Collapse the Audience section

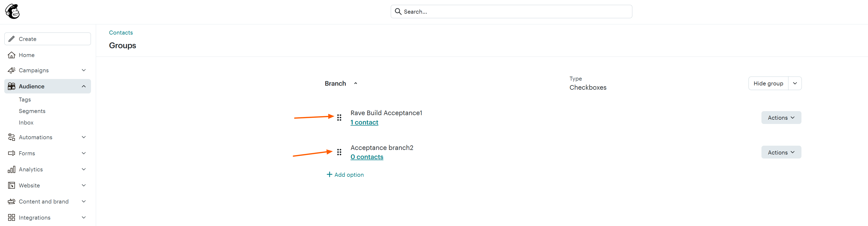(83, 86)
